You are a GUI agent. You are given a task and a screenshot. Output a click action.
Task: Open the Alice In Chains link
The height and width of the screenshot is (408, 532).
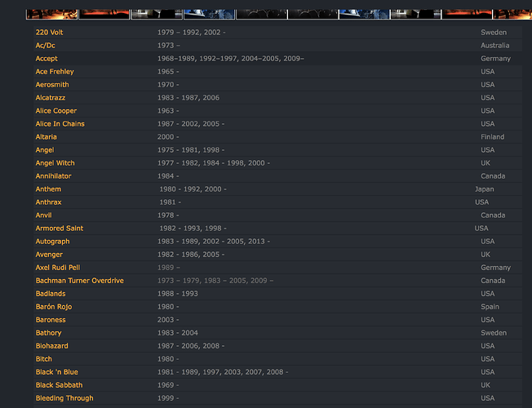pos(60,124)
